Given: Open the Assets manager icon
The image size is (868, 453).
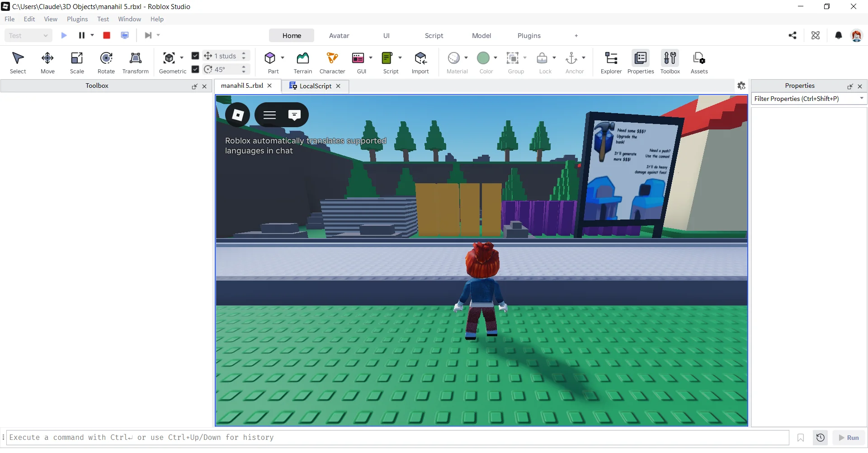Looking at the screenshot, I should coord(699,62).
